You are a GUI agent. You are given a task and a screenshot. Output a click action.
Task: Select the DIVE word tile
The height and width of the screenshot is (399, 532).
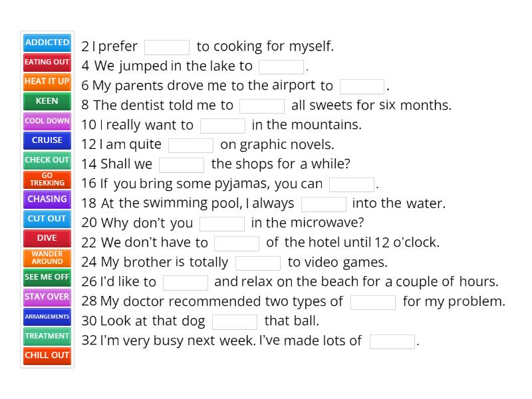point(47,238)
